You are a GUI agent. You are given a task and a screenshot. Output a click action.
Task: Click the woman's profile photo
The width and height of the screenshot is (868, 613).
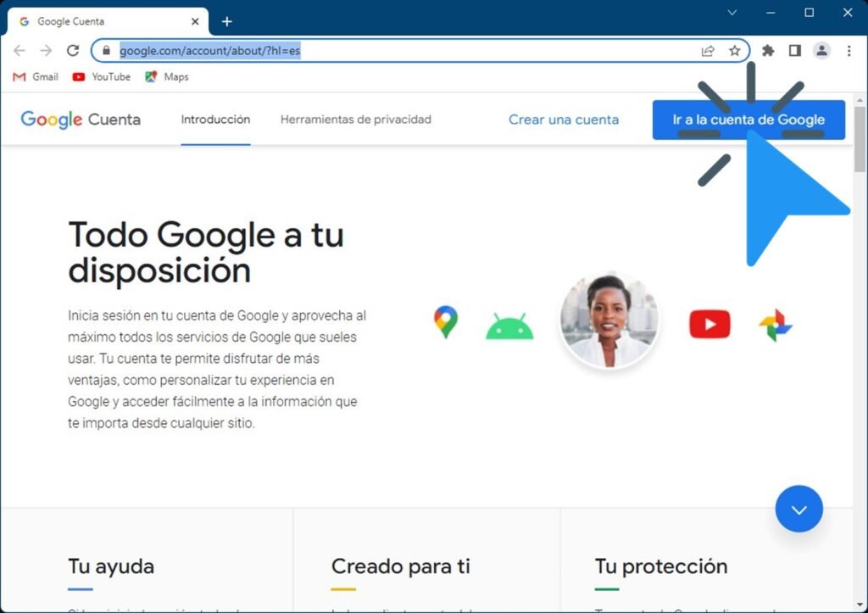(x=609, y=320)
